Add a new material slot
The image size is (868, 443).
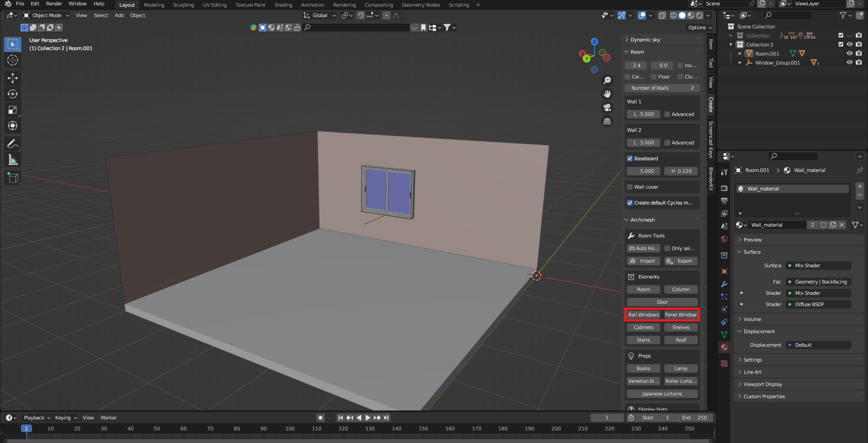coord(860,187)
